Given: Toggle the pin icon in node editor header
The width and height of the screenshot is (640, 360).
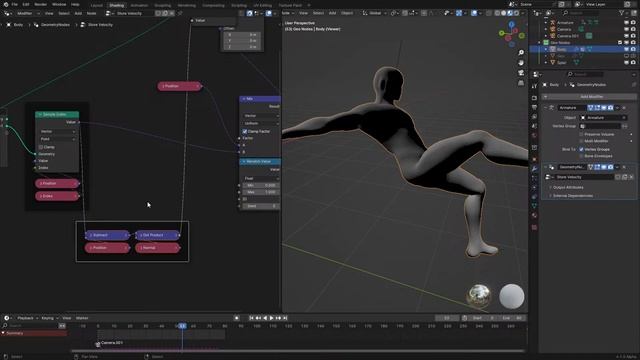Looking at the screenshot, I should [x=180, y=13].
